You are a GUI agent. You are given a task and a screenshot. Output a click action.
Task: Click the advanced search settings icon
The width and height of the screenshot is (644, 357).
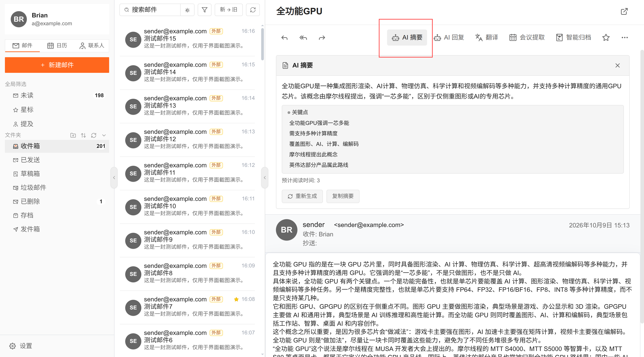pyautogui.click(x=187, y=10)
